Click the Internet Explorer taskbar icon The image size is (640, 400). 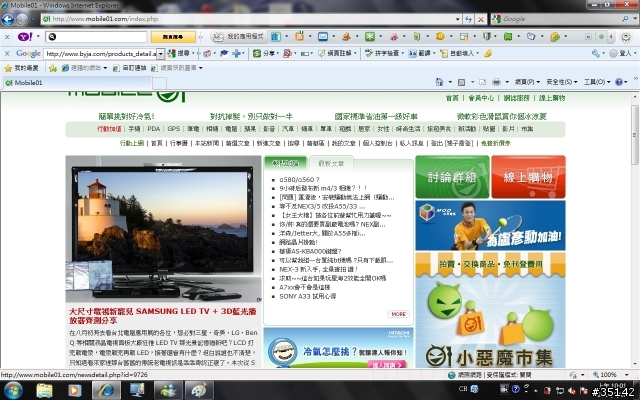106,390
